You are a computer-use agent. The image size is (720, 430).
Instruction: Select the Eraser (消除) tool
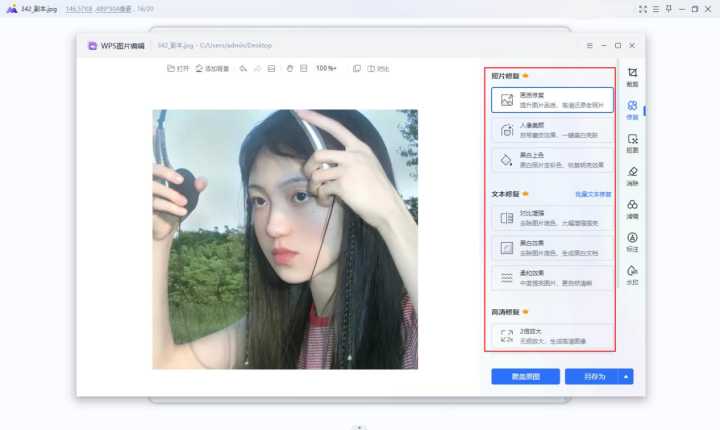[632, 176]
